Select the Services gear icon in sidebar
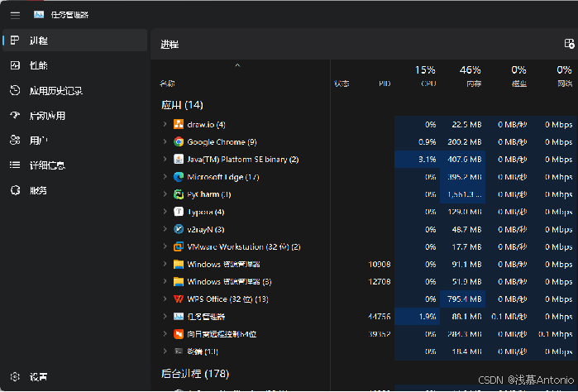 point(15,190)
